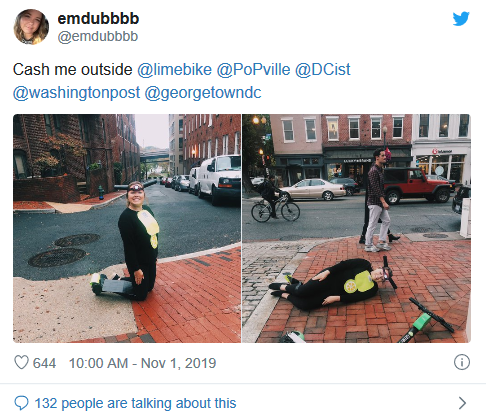Click the tweet text Cash me outside
Image resolution: width=486 pixels, height=420 pixels.
pos(73,70)
